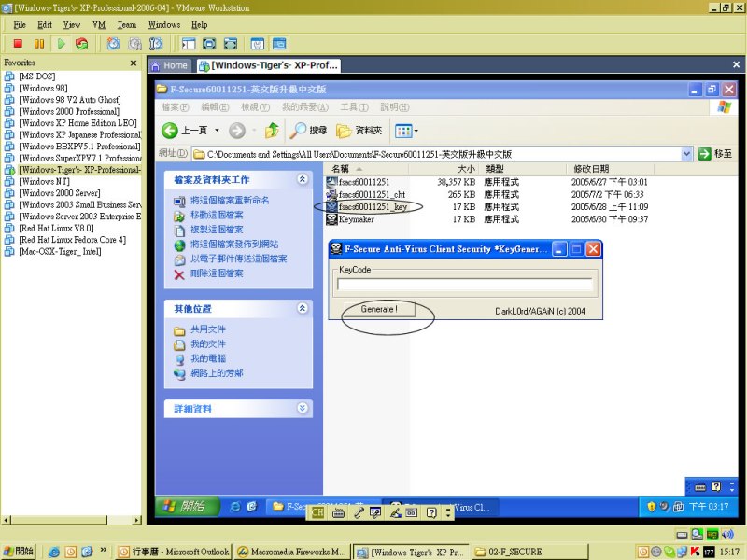The width and height of the screenshot is (747, 560).
Task: Sort files by 名稱 column header
Action: click(x=365, y=169)
